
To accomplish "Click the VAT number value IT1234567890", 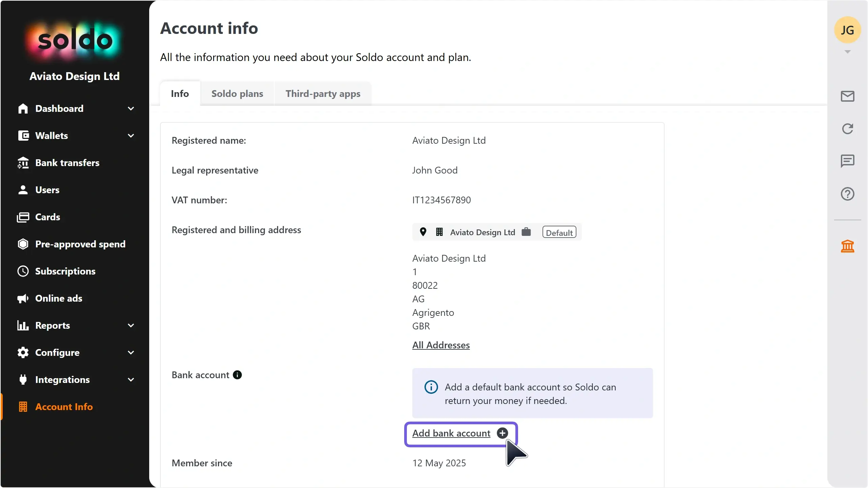I will [x=441, y=200].
